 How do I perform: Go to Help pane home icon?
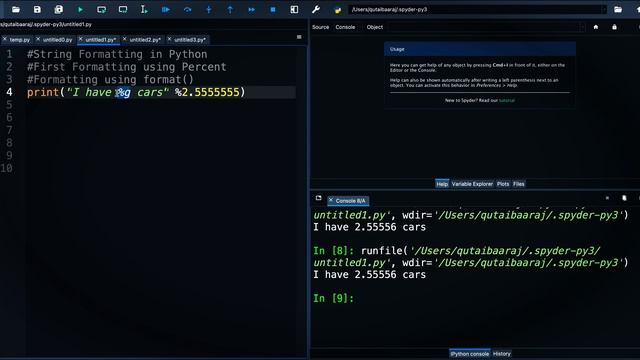596,27
